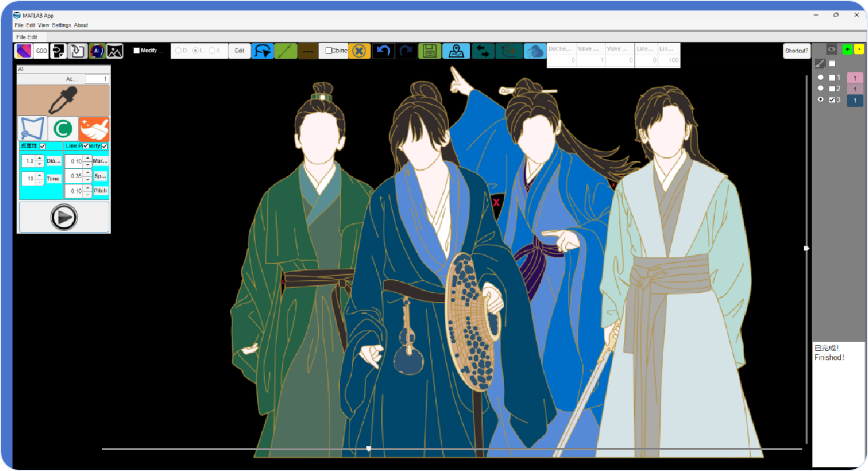The height and width of the screenshot is (471, 868).
Task: Click the Edit button in the toolbar
Action: (240, 51)
